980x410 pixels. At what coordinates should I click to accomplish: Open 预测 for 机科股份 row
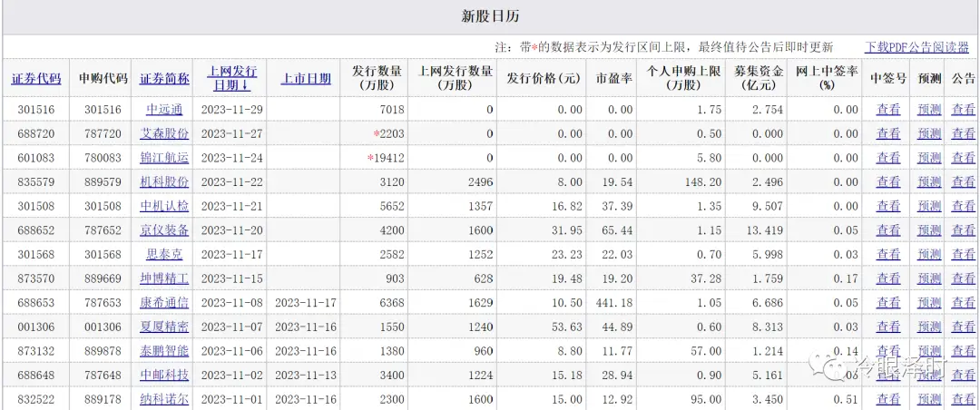point(929,182)
